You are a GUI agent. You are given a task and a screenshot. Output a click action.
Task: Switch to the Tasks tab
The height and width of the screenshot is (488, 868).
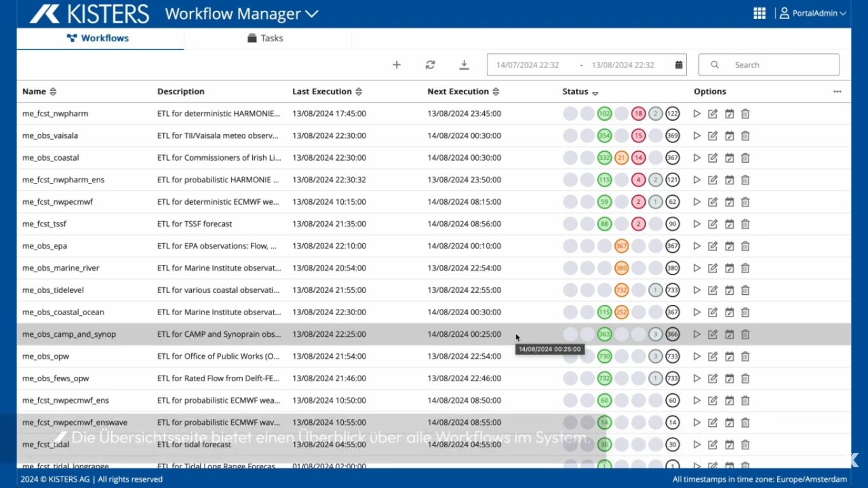pyautogui.click(x=266, y=38)
